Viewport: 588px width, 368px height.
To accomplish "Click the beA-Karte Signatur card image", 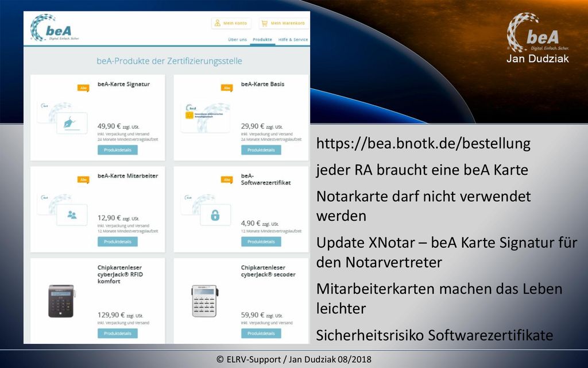I will tap(63, 117).
